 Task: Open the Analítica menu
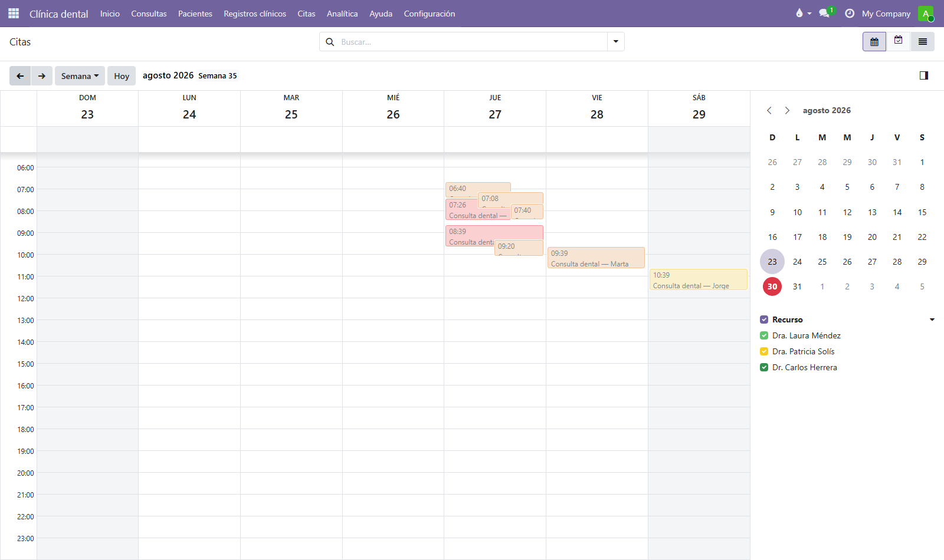pos(342,14)
